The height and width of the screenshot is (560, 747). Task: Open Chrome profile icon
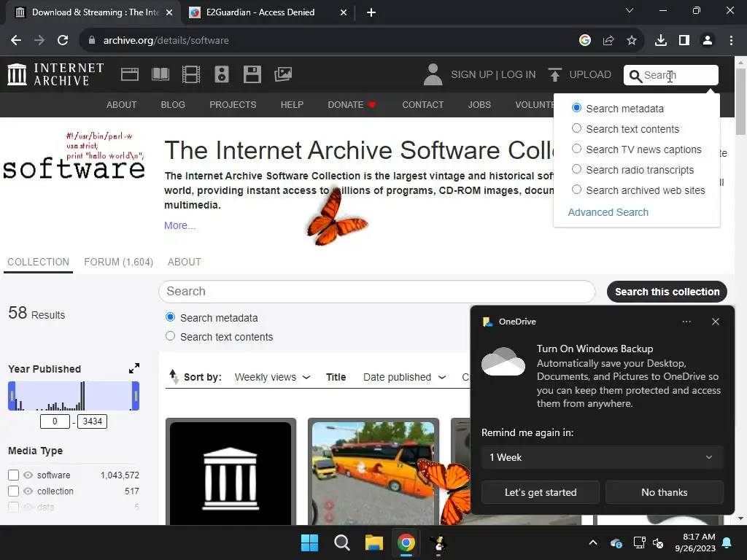pyautogui.click(x=708, y=41)
